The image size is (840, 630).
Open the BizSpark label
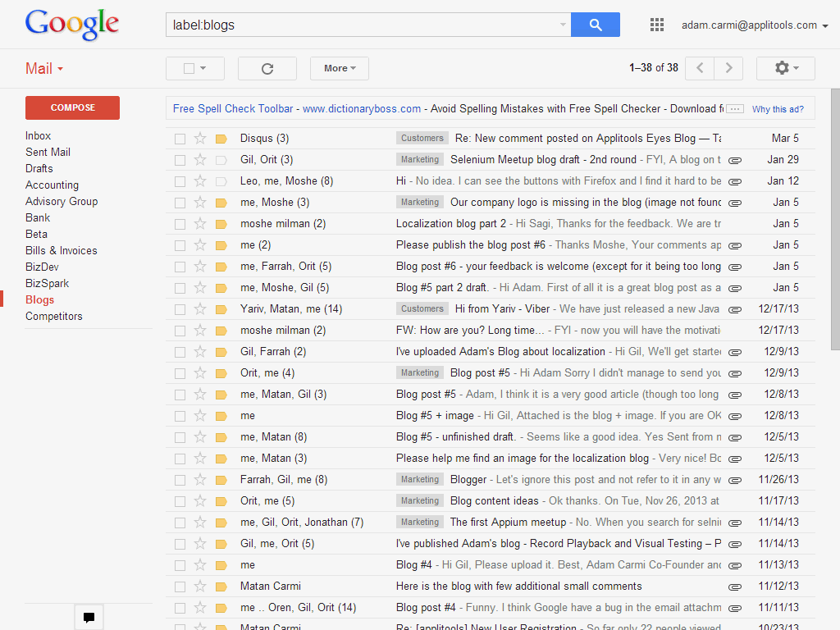tap(47, 283)
